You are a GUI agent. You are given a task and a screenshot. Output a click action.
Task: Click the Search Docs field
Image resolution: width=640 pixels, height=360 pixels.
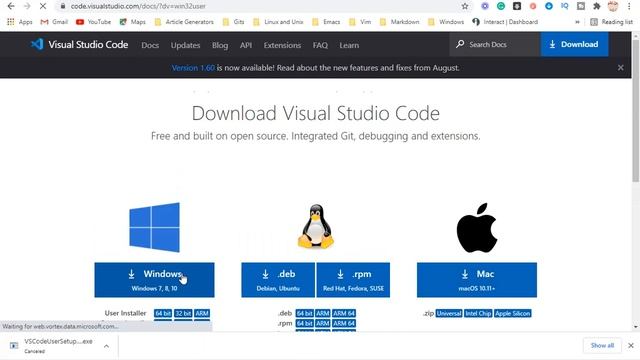tap(495, 44)
